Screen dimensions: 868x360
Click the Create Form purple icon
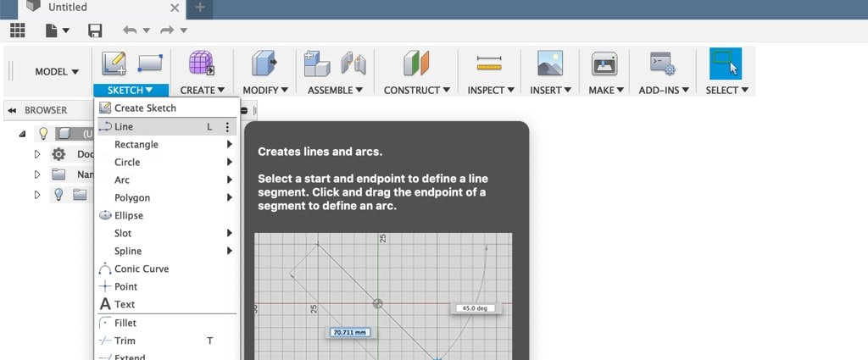(x=202, y=63)
